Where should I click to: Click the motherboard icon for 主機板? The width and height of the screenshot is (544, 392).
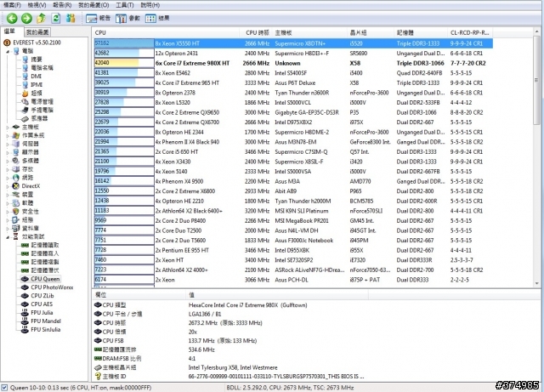click(x=16, y=127)
